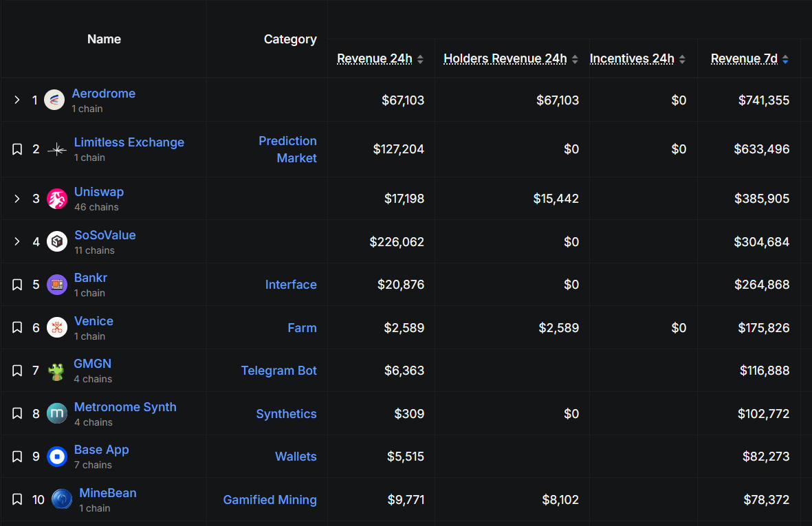Screen dimensions: 812x526
Task: Open the Farm category link
Action: (x=302, y=328)
